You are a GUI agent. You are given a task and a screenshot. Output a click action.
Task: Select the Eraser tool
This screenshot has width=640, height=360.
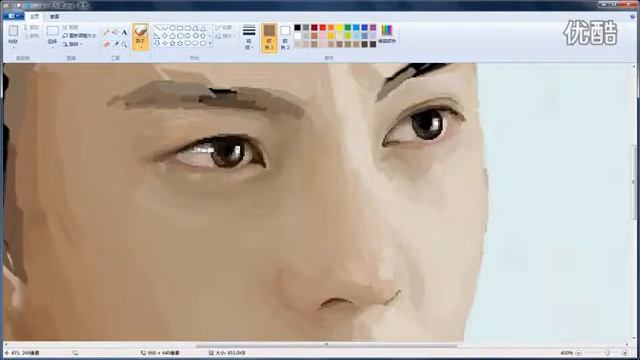click(107, 44)
